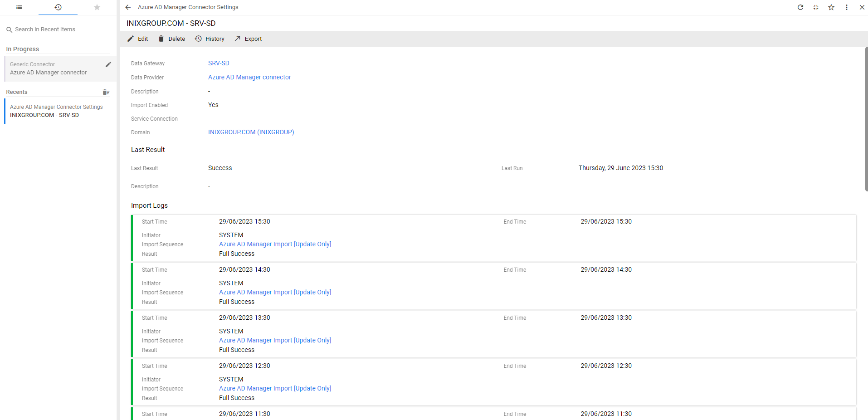Edit the in-progress Generic Connector with the pencil
868x420 pixels.
108,64
